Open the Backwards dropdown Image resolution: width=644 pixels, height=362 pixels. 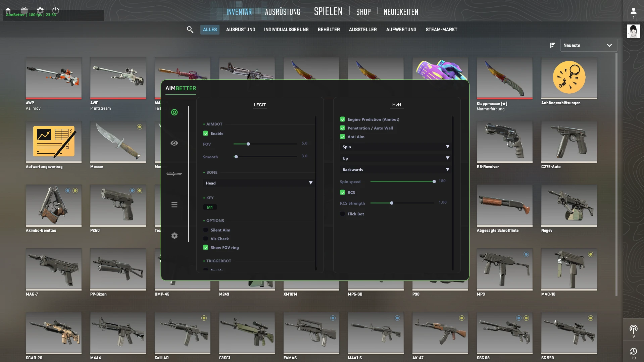395,169
